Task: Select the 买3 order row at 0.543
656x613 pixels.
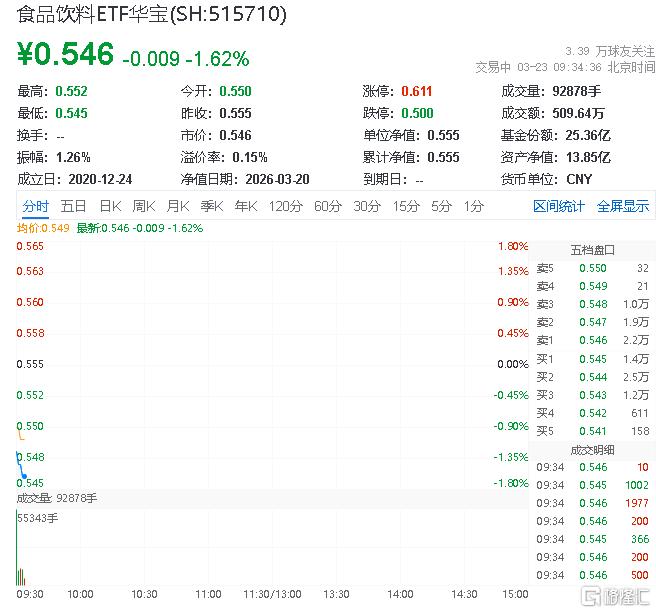Action: 592,395
